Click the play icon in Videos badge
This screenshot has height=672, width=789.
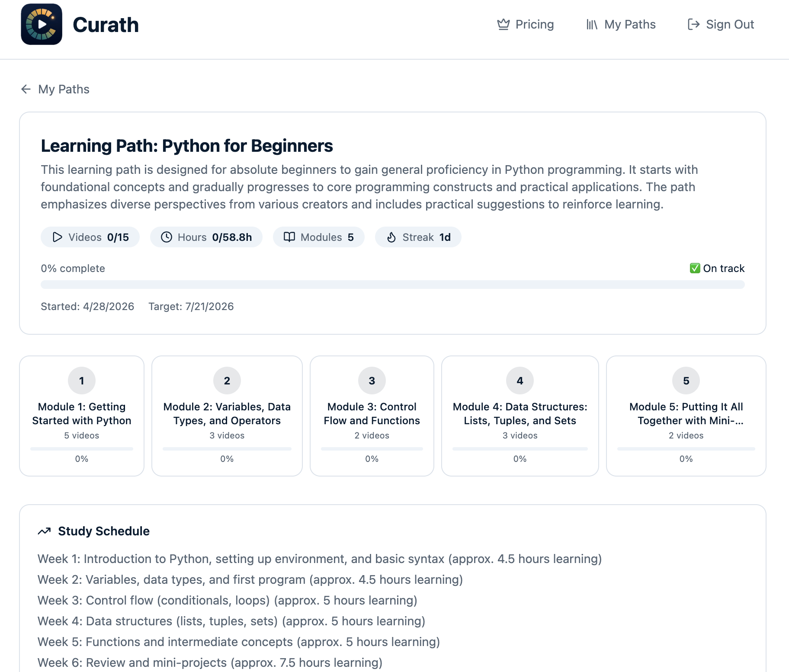click(57, 237)
